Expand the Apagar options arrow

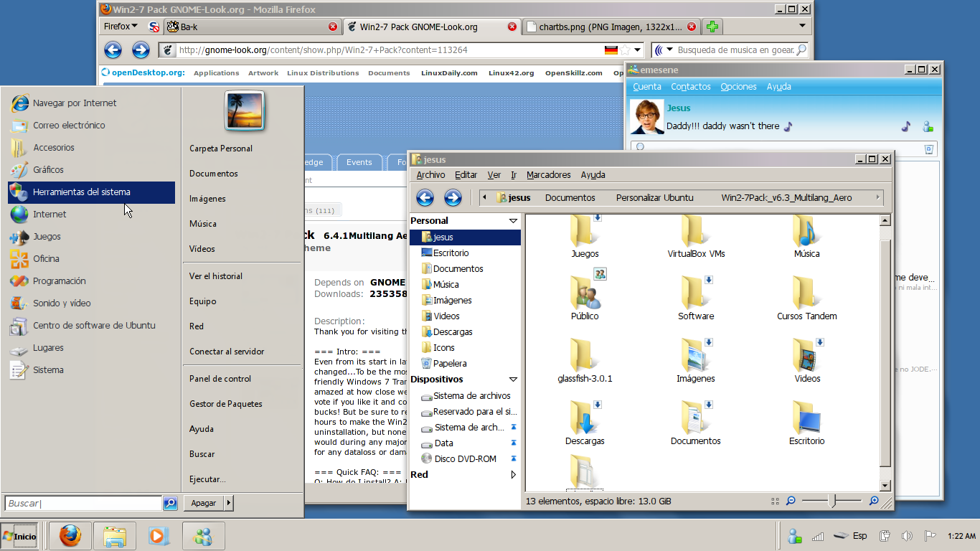pos(229,503)
